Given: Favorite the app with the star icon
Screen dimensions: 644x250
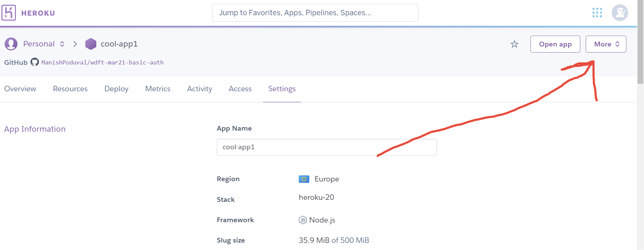Looking at the screenshot, I should coord(515,44).
